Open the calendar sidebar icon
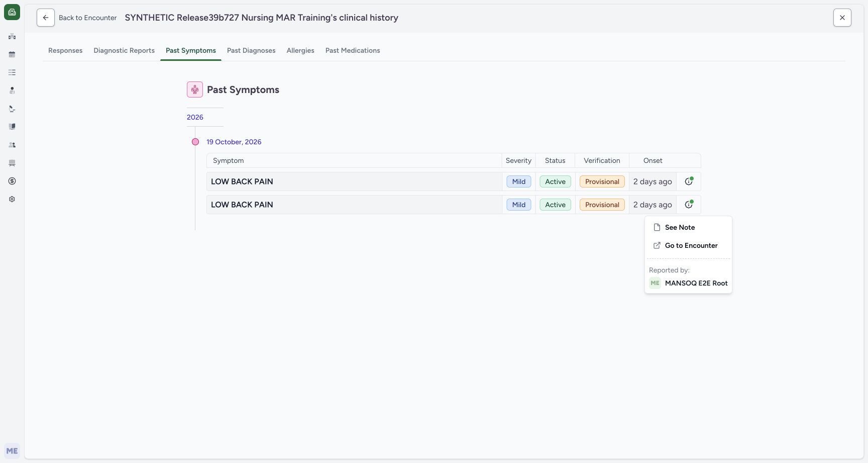This screenshot has height=463, width=868. [12, 54]
